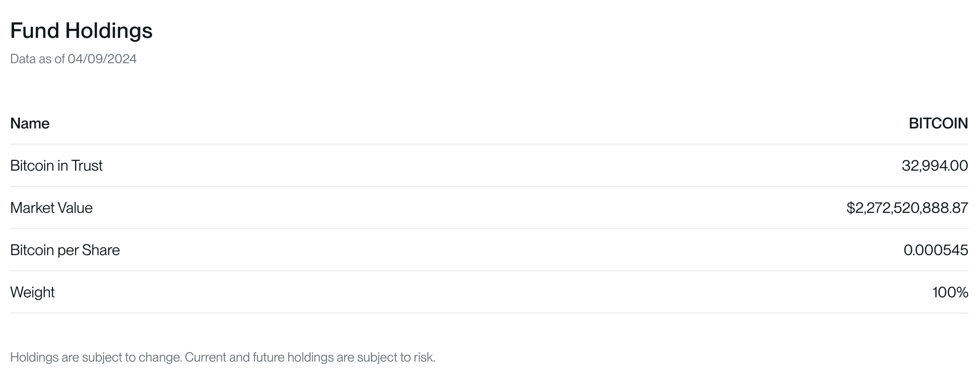Click the divider below Bitcoin per Share row

pyautogui.click(x=489, y=271)
